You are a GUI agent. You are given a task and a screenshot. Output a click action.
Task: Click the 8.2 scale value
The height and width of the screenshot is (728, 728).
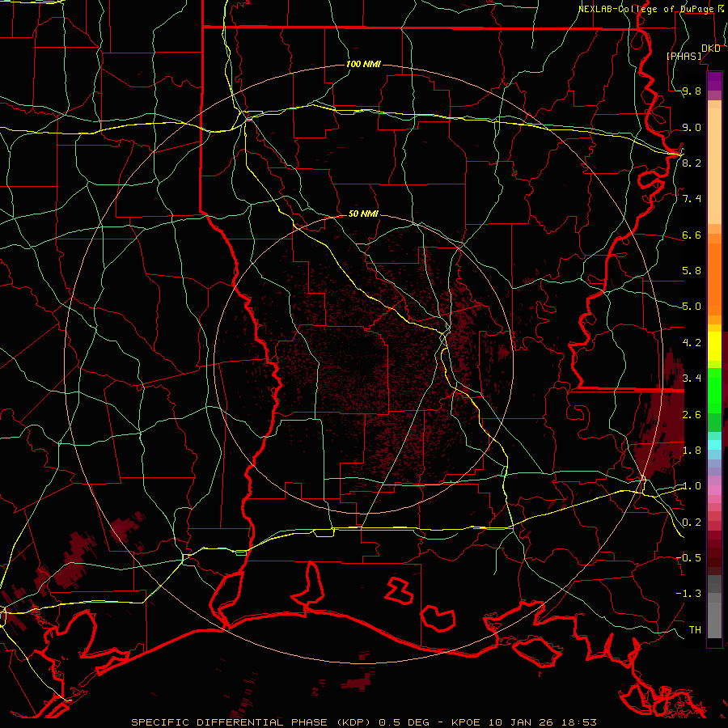click(x=692, y=163)
